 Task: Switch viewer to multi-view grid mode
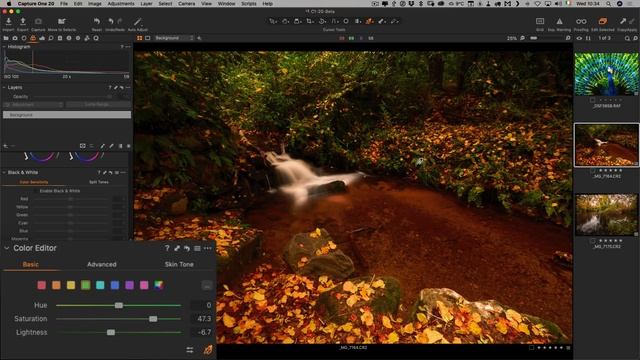(140, 38)
